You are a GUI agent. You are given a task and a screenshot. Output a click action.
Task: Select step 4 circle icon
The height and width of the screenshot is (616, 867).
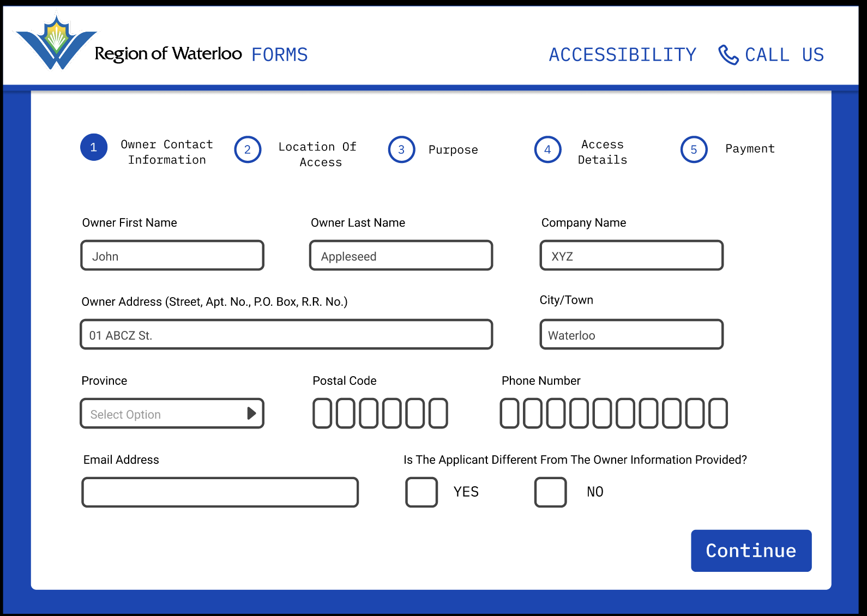click(547, 149)
